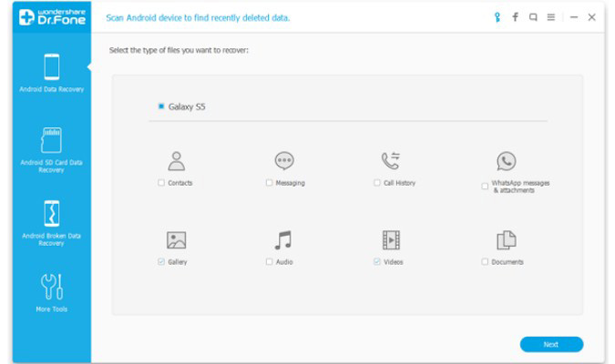This screenshot has width=615, height=364.
Task: Click the Messaging label text
Action: 291,183
